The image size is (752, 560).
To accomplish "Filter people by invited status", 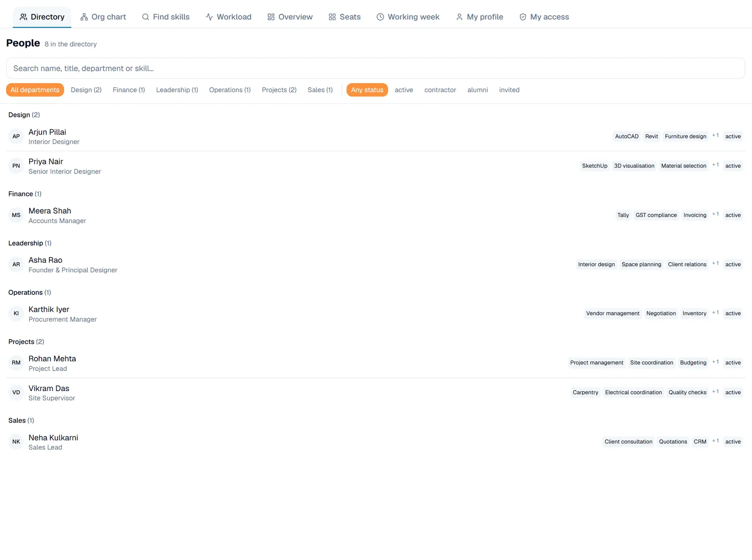I will (x=509, y=90).
